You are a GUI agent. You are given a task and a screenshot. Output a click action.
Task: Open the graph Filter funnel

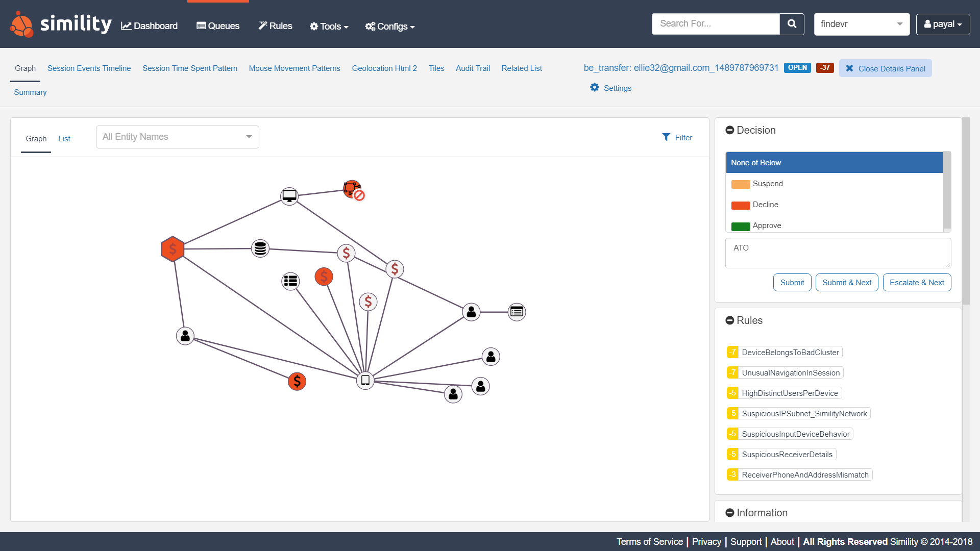(677, 137)
